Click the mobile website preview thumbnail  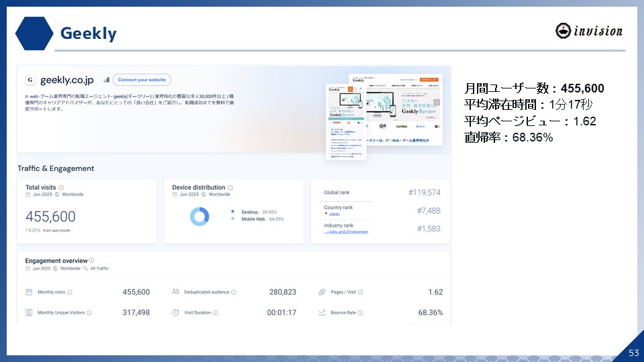pyautogui.click(x=346, y=121)
